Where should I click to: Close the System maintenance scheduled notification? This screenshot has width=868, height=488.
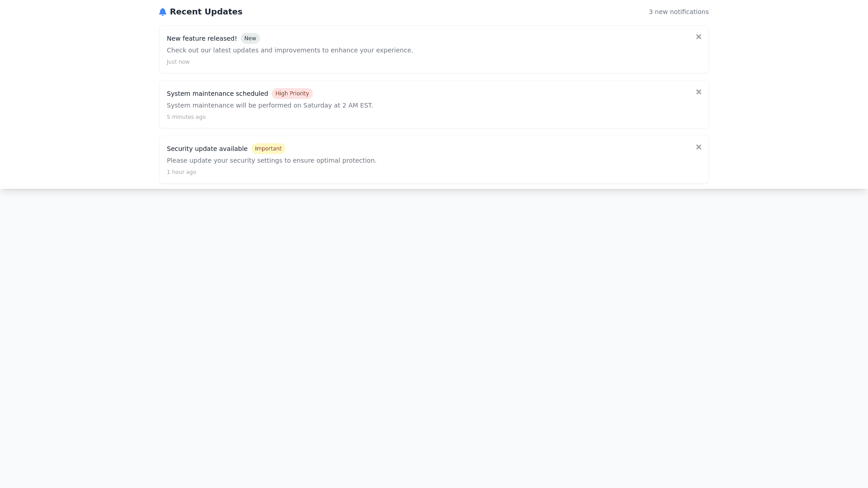tap(698, 92)
